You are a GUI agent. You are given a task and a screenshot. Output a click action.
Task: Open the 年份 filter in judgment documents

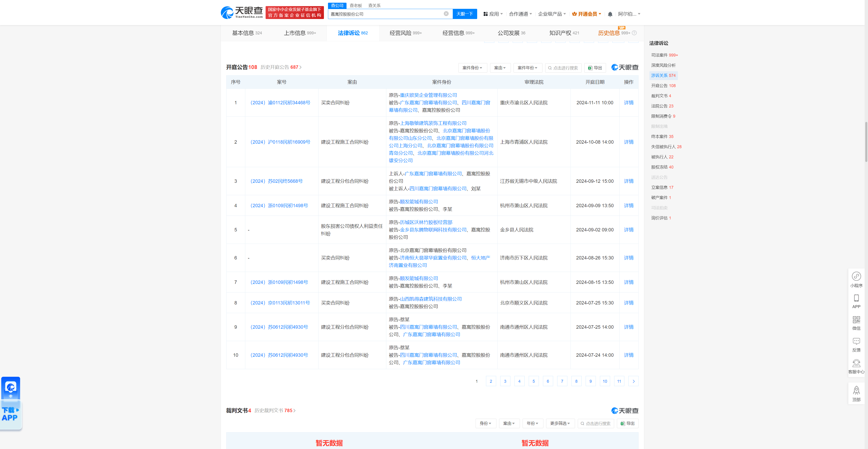[533, 423]
